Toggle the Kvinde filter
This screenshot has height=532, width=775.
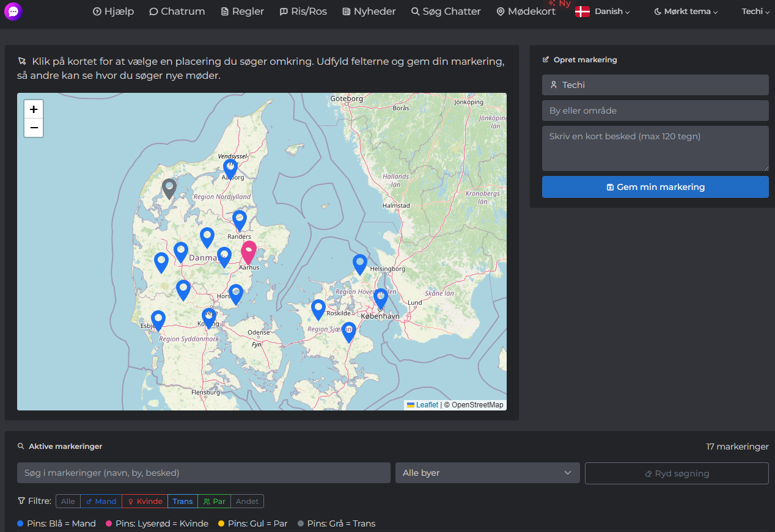[x=145, y=501]
